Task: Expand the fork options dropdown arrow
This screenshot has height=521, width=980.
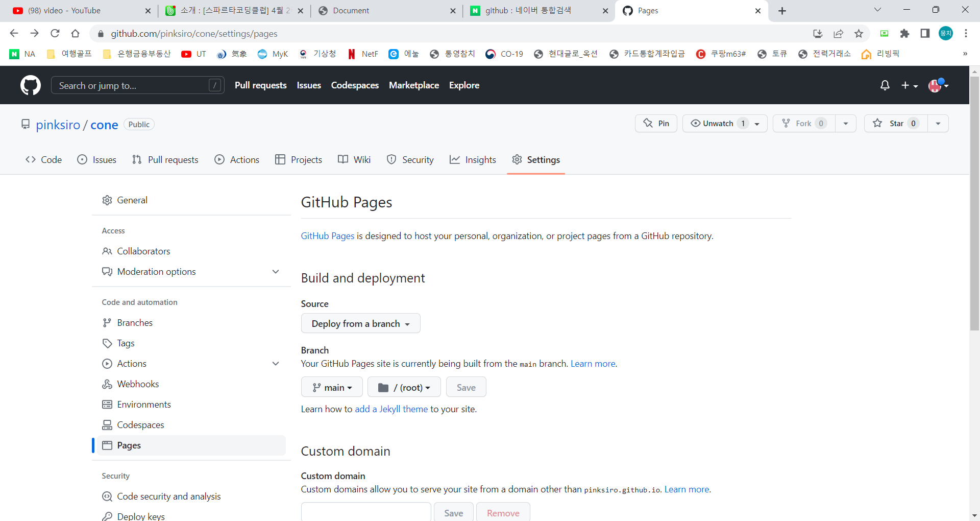Action: [x=846, y=124]
